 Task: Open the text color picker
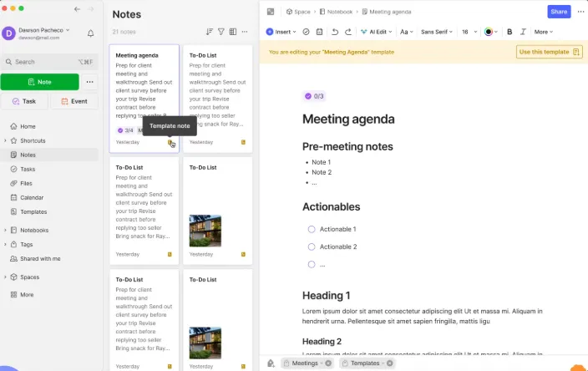(490, 32)
